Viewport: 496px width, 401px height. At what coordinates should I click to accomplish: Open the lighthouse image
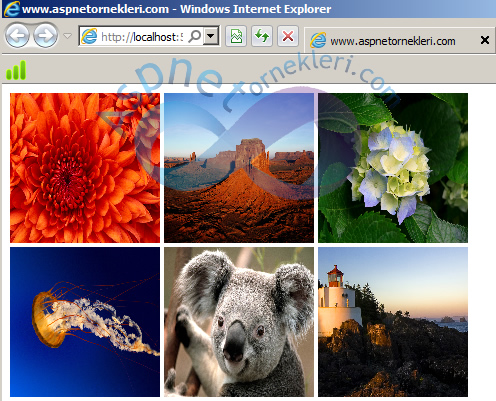tap(393, 322)
